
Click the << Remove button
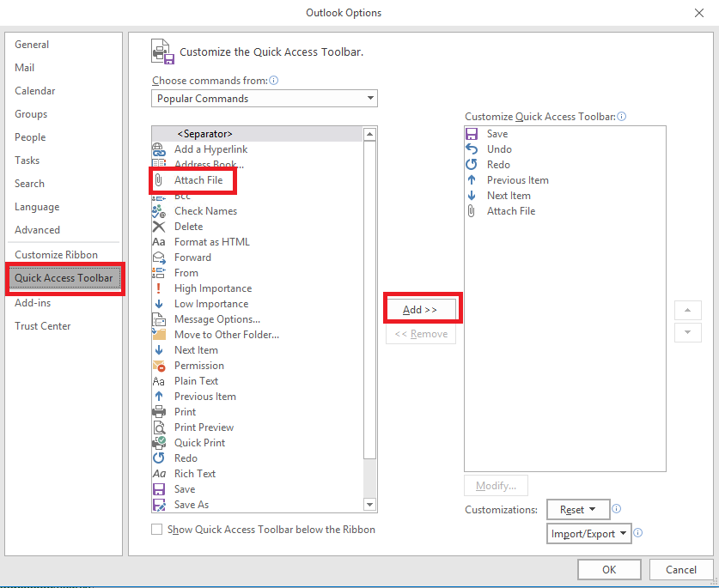(x=421, y=334)
